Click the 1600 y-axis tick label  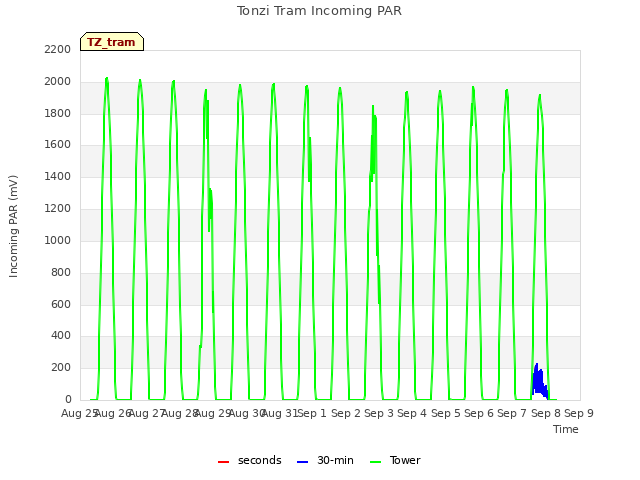58,144
